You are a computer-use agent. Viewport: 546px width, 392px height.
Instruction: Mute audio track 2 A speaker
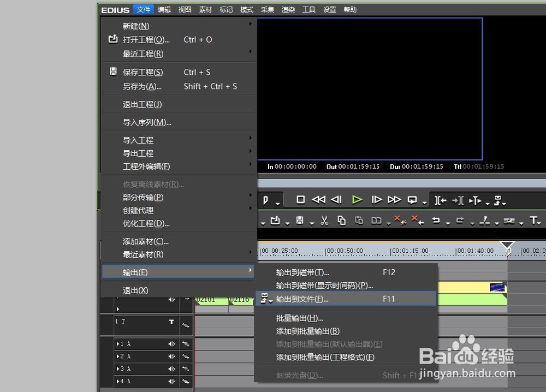(171, 357)
